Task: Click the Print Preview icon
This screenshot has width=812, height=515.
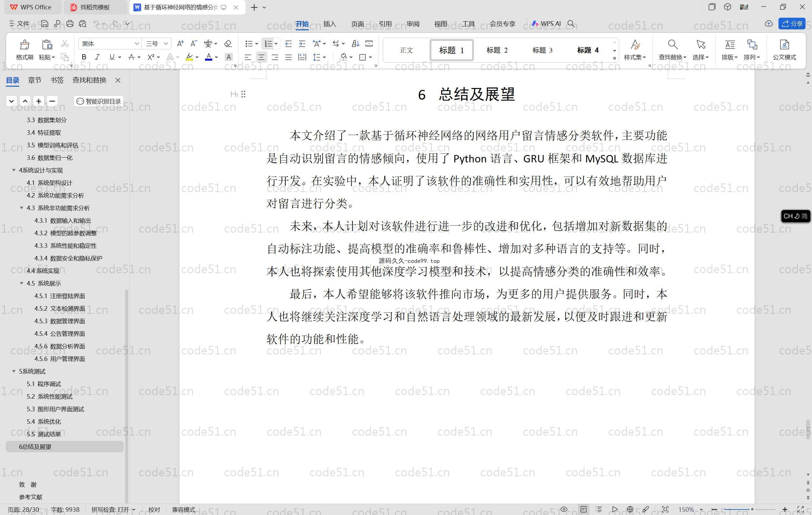Action: pos(82,24)
